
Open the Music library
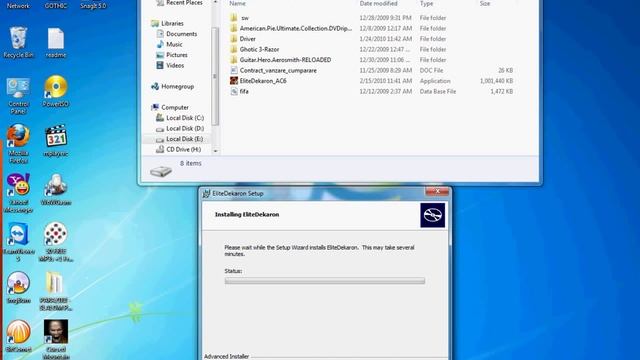click(x=174, y=44)
